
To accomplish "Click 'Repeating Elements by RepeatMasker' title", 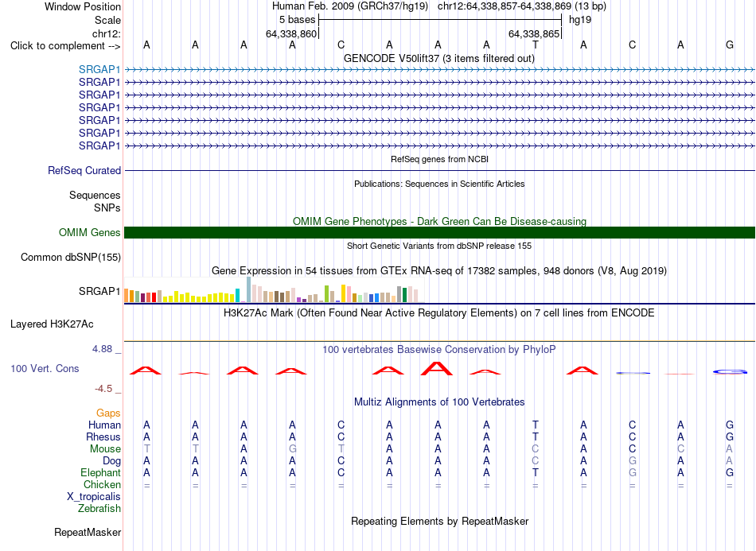I will pyautogui.click(x=440, y=521).
